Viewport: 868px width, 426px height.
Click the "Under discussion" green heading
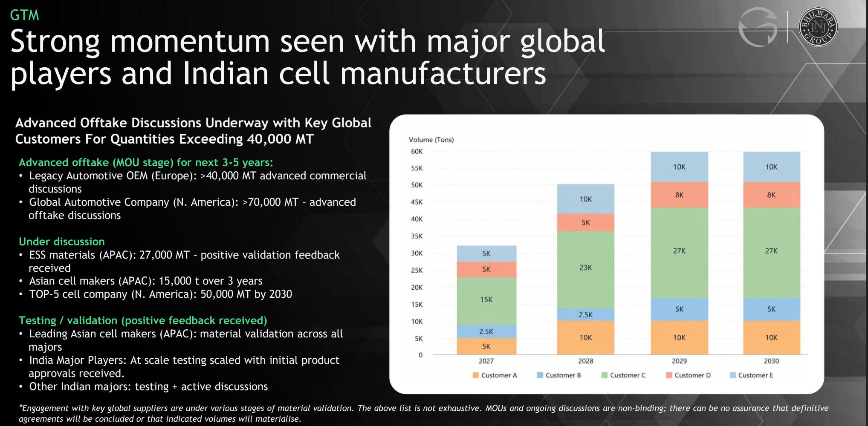click(62, 242)
